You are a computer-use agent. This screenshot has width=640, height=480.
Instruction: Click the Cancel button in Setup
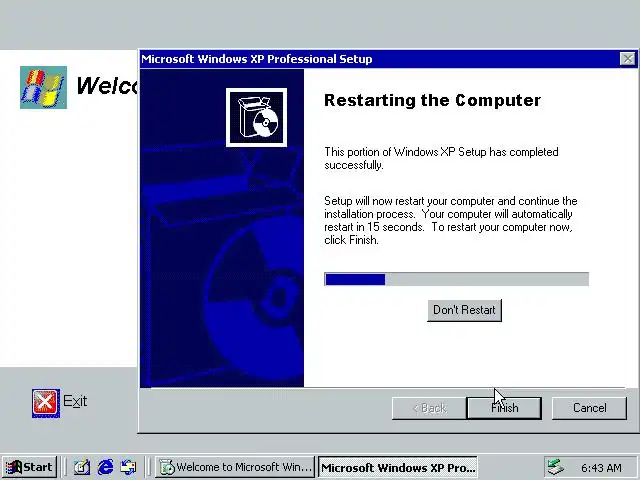[589, 408]
